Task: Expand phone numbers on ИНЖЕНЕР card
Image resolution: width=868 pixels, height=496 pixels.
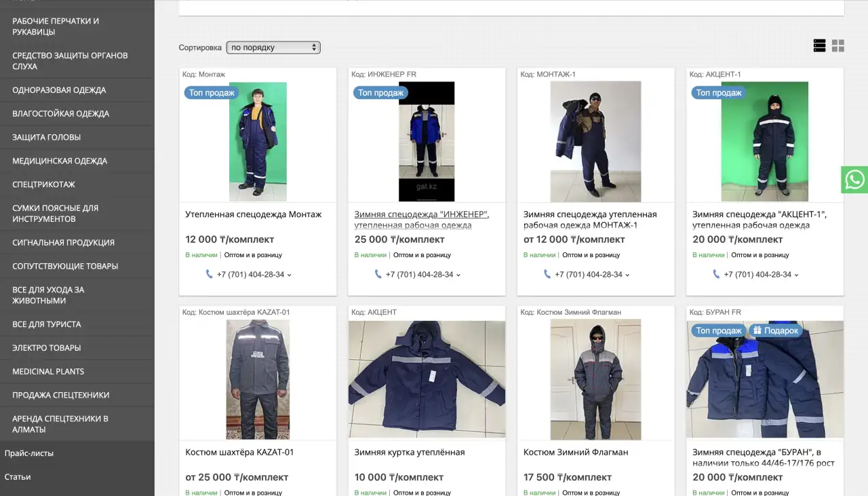Action: pyautogui.click(x=458, y=275)
